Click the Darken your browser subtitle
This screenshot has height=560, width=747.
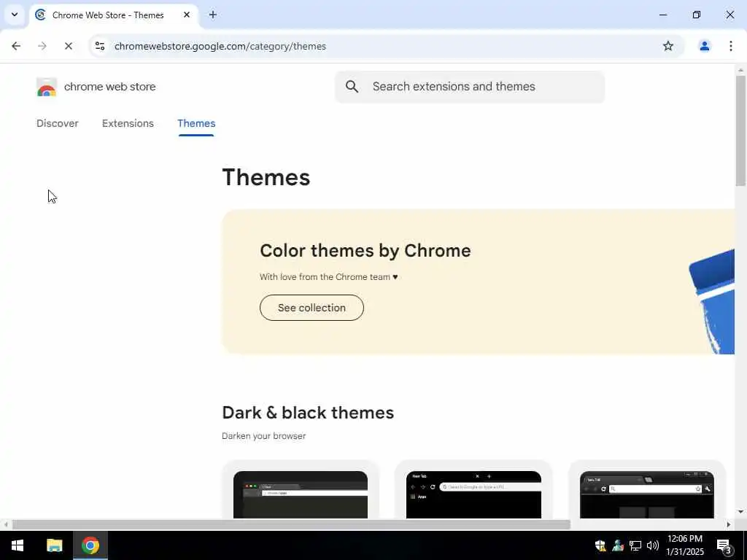263,436
